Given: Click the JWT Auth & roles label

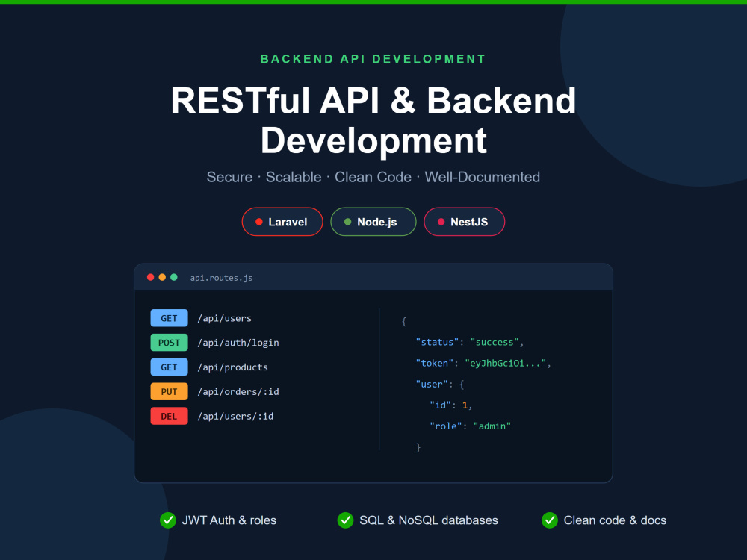Looking at the screenshot, I should click(229, 520).
